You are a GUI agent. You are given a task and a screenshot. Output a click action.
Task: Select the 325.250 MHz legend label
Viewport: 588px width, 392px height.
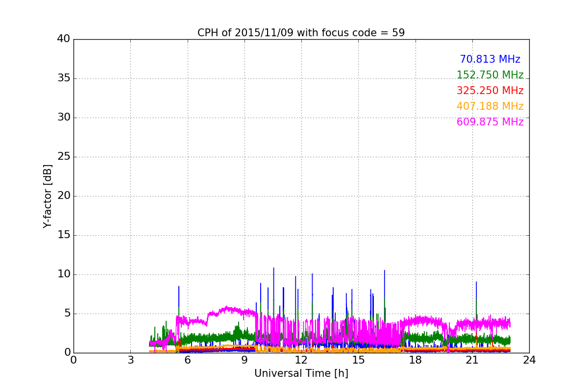pyautogui.click(x=490, y=91)
